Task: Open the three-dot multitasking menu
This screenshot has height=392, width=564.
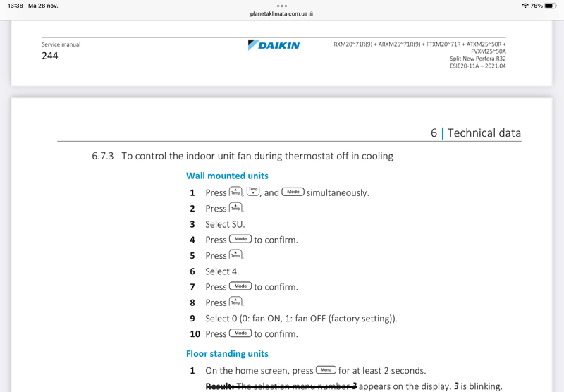Action: (x=282, y=5)
